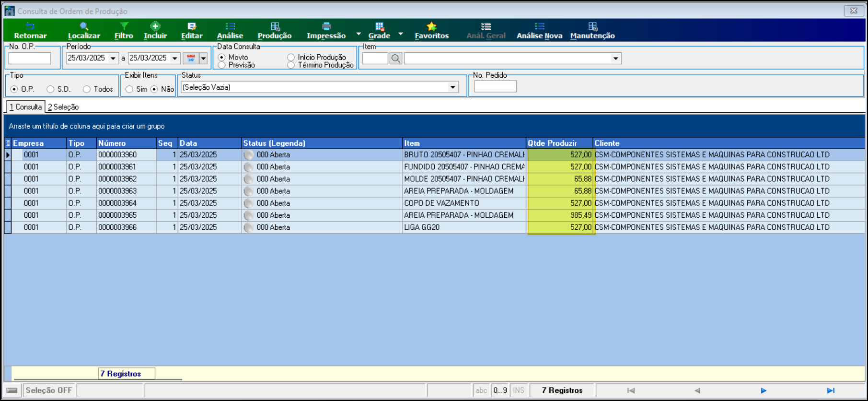Image resolution: width=868 pixels, height=401 pixels.
Task: Add a new order with Incluir
Action: (x=155, y=31)
